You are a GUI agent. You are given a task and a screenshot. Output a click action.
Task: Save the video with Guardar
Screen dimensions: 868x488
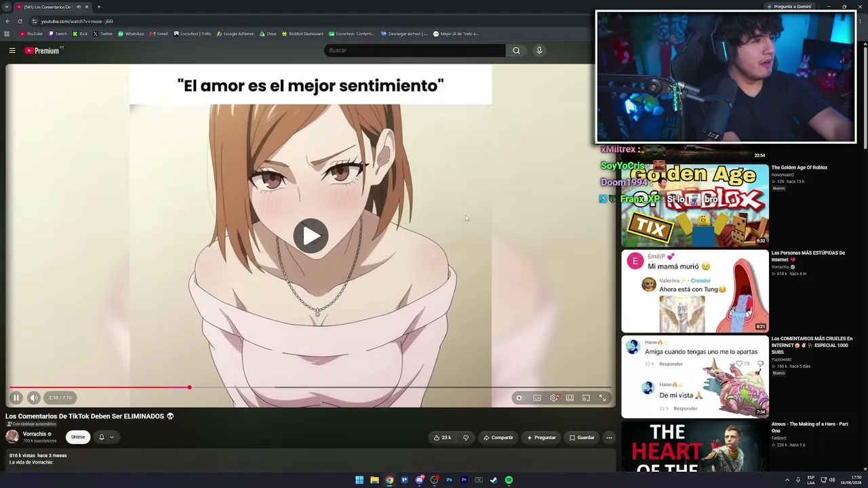click(x=582, y=438)
